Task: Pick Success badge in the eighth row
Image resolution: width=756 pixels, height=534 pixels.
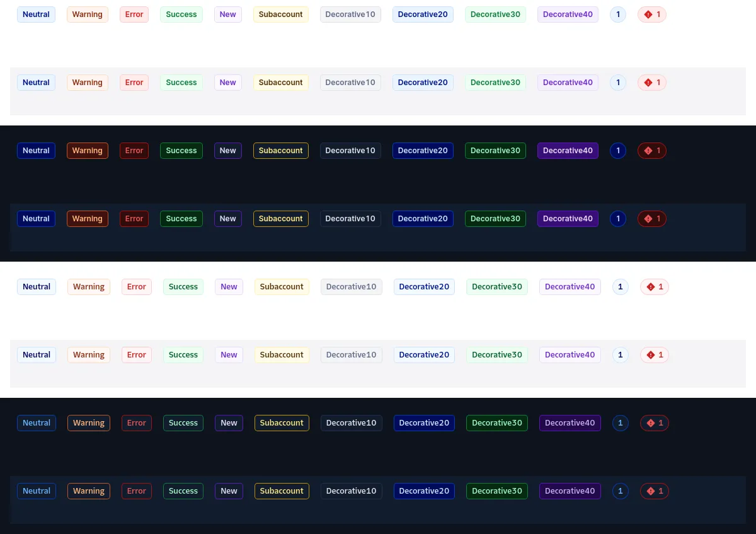Action: [183, 491]
